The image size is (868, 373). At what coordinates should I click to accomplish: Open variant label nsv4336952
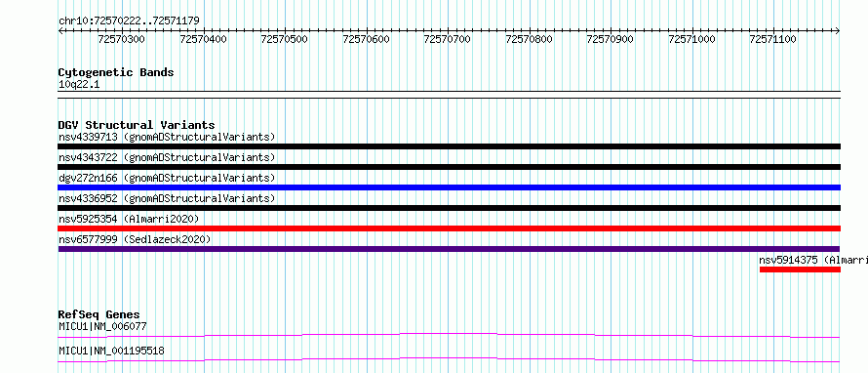tap(167, 198)
